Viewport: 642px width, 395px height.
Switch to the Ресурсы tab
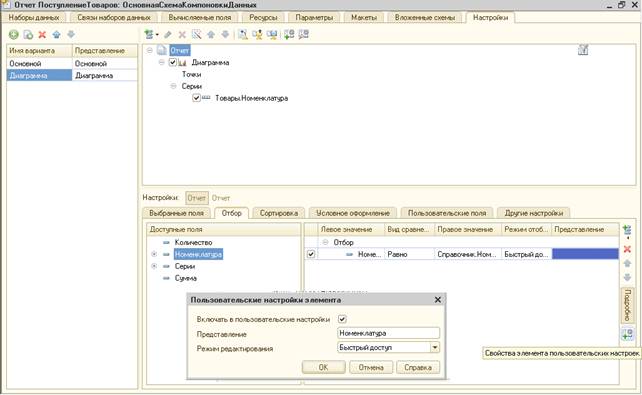pyautogui.click(x=263, y=18)
